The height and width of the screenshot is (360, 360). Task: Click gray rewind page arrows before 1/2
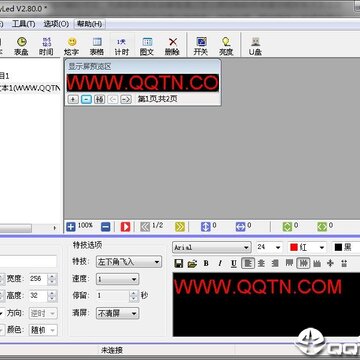tap(145, 227)
